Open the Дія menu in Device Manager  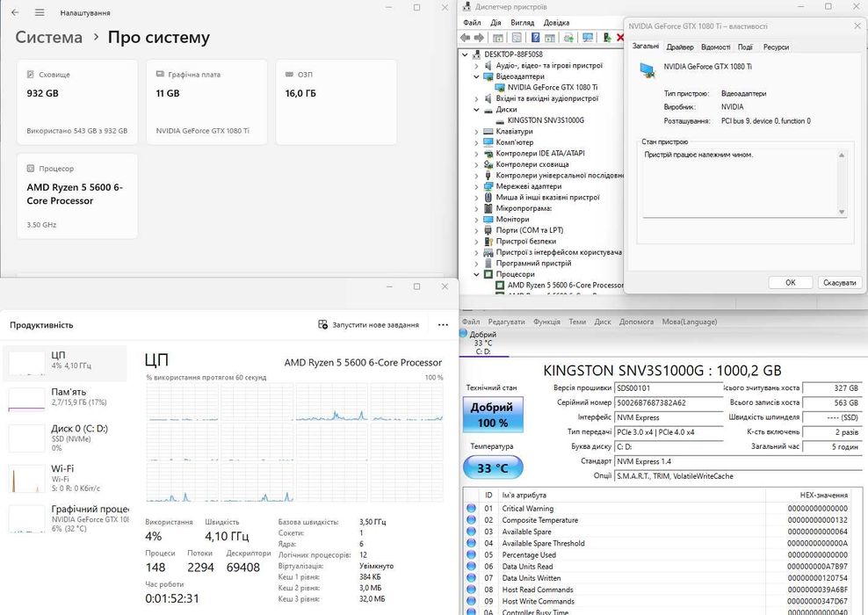495,23
